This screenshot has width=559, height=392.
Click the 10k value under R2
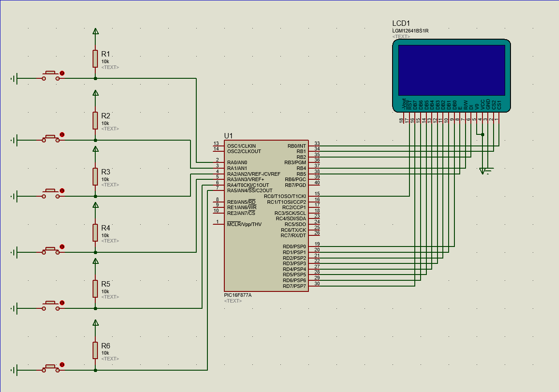pyautogui.click(x=105, y=123)
